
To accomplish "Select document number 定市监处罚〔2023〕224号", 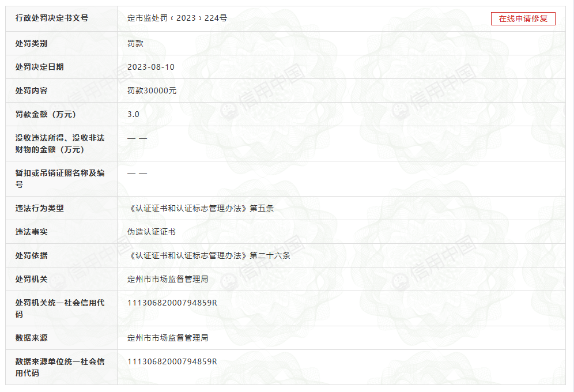I will [x=177, y=18].
